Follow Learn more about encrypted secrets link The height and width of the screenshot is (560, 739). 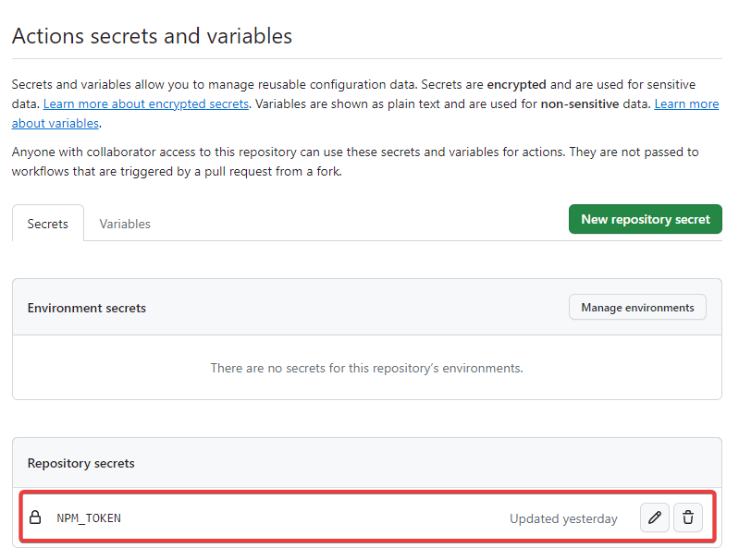(146, 103)
